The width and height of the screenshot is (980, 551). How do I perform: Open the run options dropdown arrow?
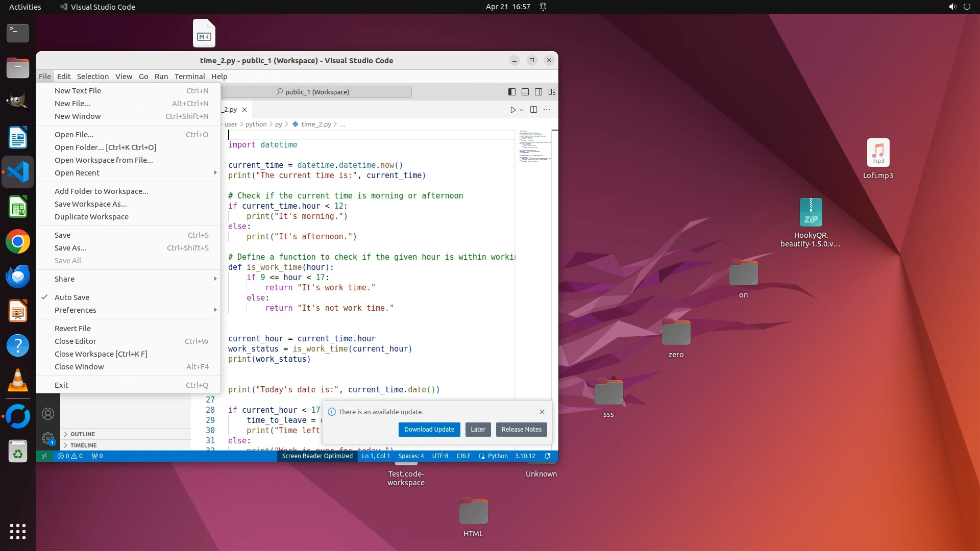(x=522, y=110)
